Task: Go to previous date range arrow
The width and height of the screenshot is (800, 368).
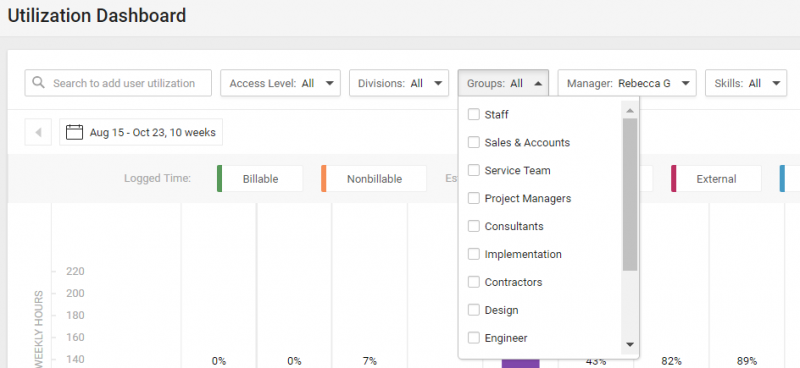Action: coord(38,132)
